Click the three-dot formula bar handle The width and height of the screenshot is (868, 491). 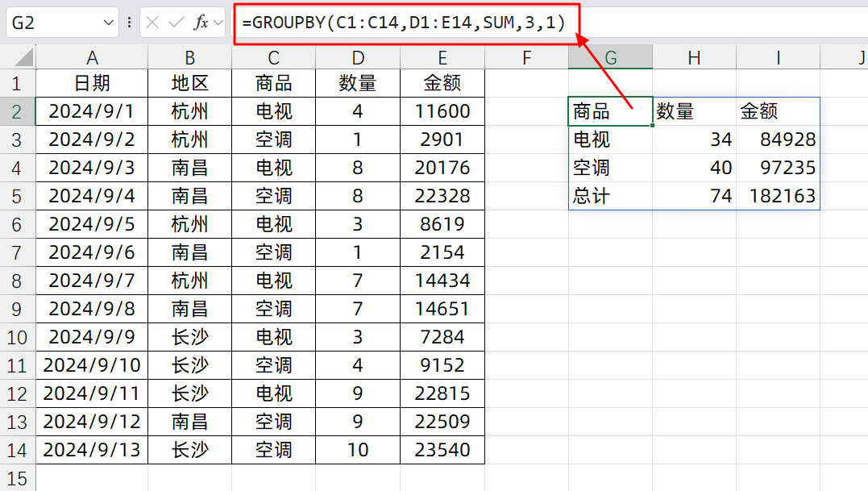coord(129,23)
